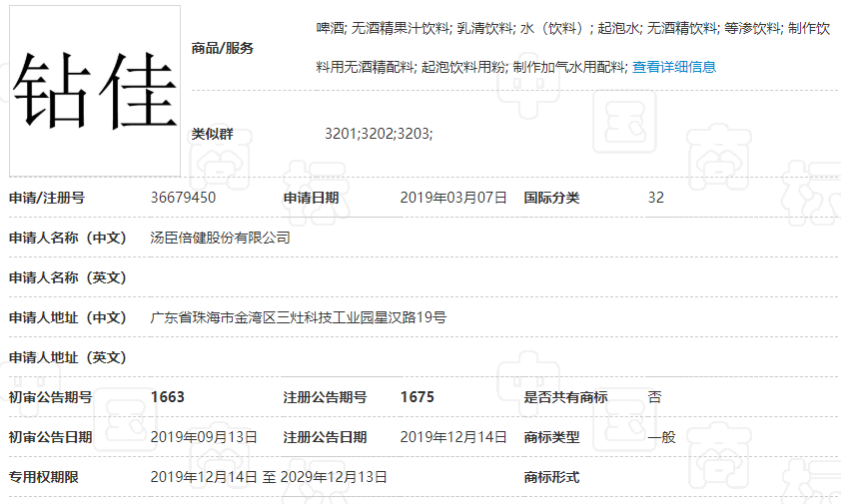Screen dimensions: 841x504
Task: Click the 注册公告期号 label
Action: [x=325, y=397]
